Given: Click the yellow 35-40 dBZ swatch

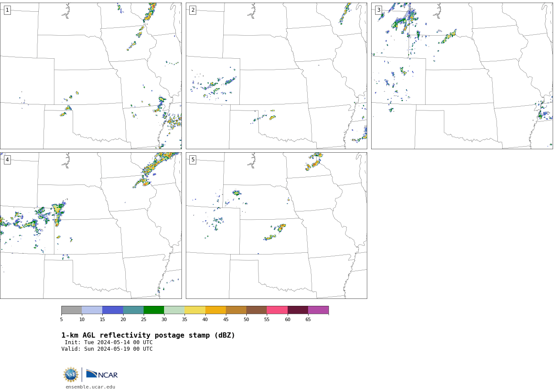Looking at the screenshot, I should 195,310.
